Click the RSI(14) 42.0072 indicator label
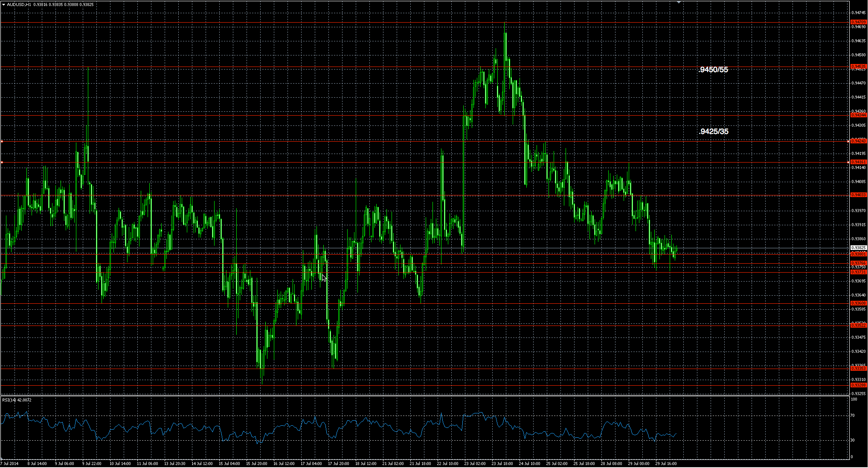 click(17, 400)
